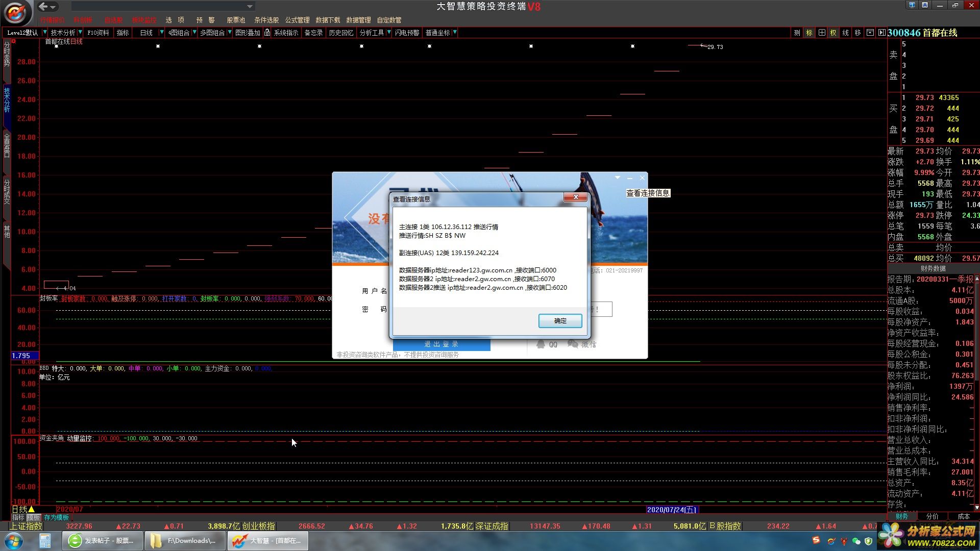Open the calculator taskbar icon

pos(45,540)
